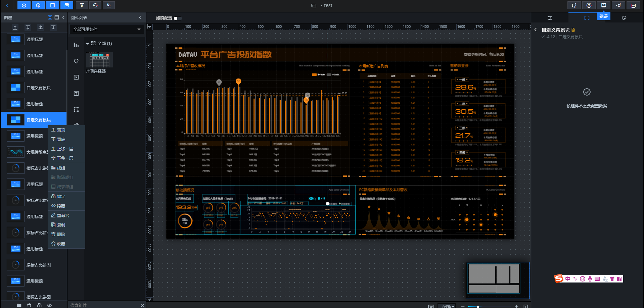Adjust the canvas zoom slider

click(x=489, y=306)
